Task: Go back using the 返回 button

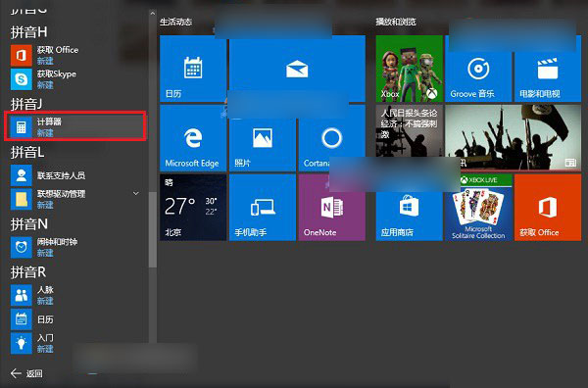Action: pos(26,373)
